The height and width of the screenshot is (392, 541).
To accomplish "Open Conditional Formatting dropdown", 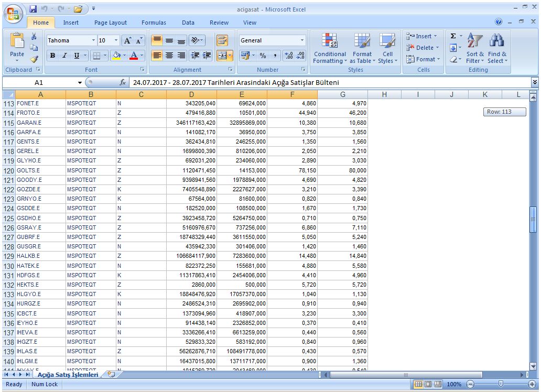I will coord(330,48).
